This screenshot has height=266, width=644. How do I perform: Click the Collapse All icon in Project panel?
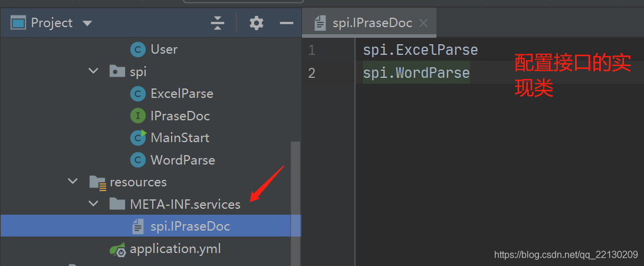217,23
